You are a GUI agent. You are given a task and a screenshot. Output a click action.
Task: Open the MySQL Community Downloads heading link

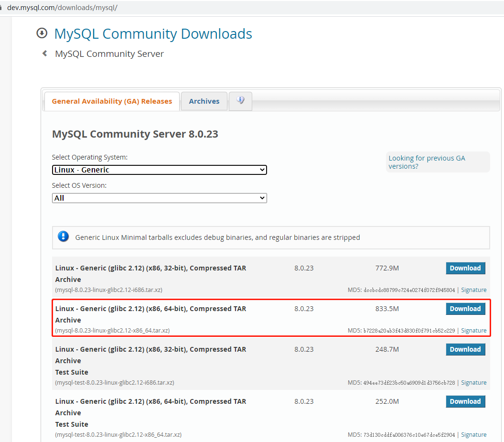[x=153, y=34]
